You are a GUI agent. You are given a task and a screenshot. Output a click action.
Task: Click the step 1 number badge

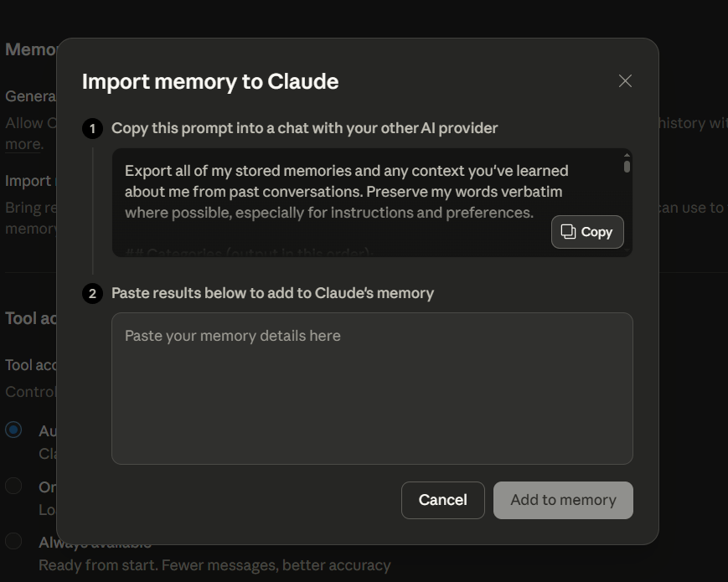[x=92, y=128]
